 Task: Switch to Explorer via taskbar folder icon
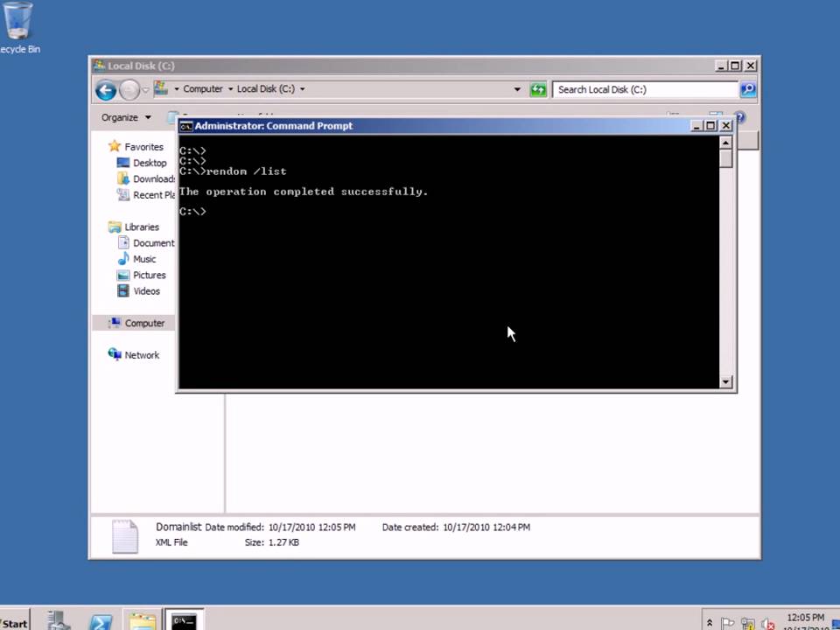point(143,620)
